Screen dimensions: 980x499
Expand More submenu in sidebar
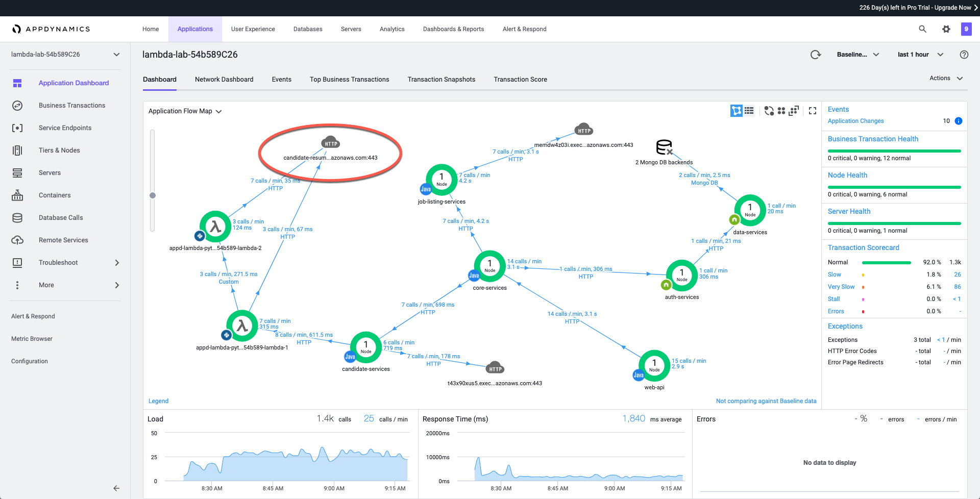pos(117,285)
